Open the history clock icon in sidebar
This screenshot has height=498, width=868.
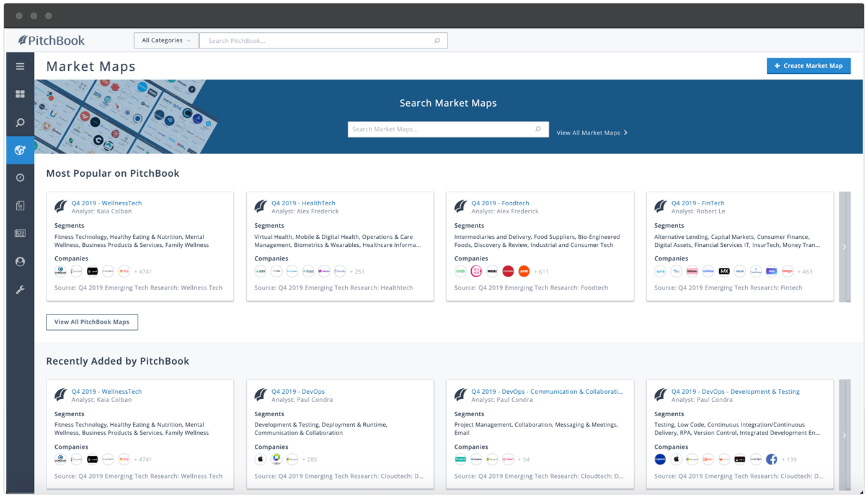point(20,178)
